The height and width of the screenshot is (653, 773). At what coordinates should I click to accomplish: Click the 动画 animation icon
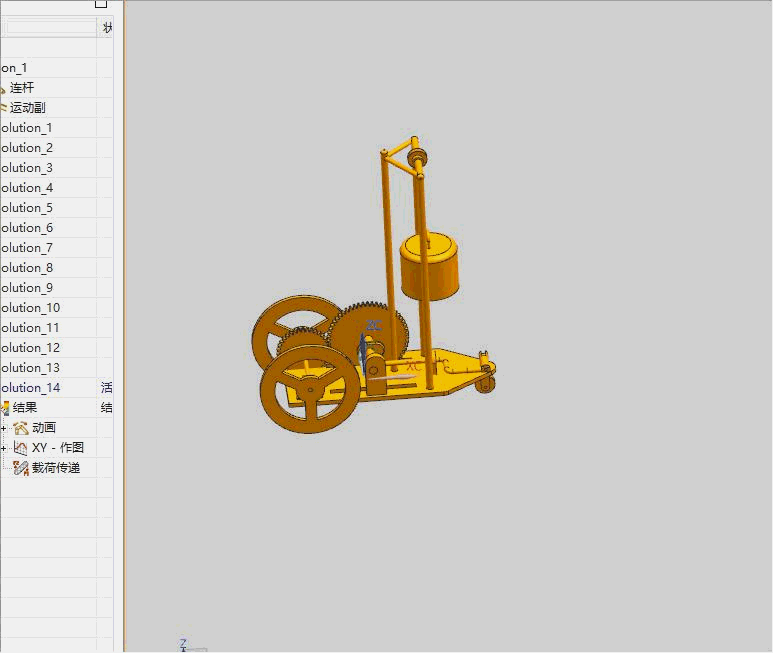[21, 428]
